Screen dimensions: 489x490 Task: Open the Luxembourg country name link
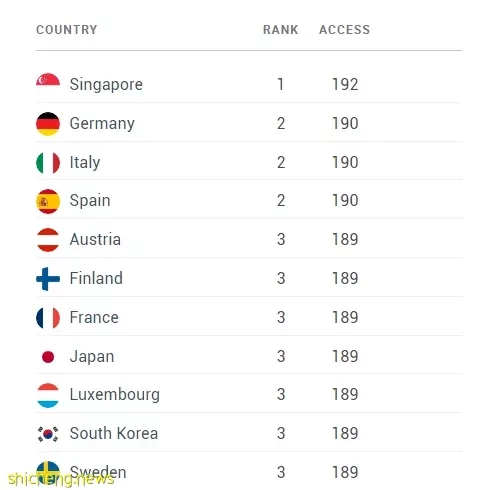pyautogui.click(x=115, y=395)
